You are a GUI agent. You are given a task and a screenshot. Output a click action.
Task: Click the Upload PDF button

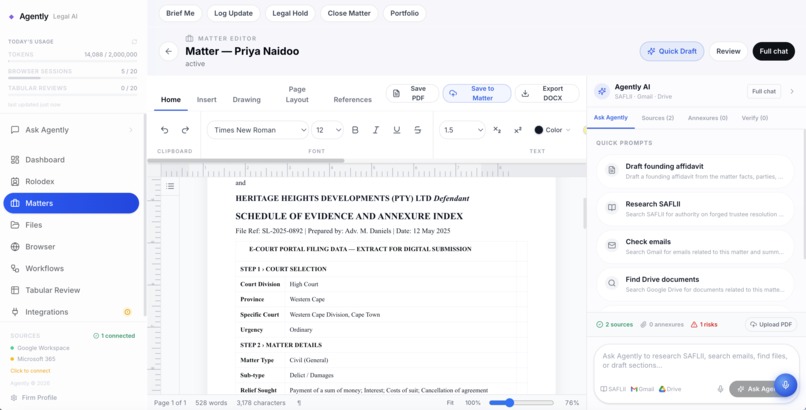click(x=771, y=325)
